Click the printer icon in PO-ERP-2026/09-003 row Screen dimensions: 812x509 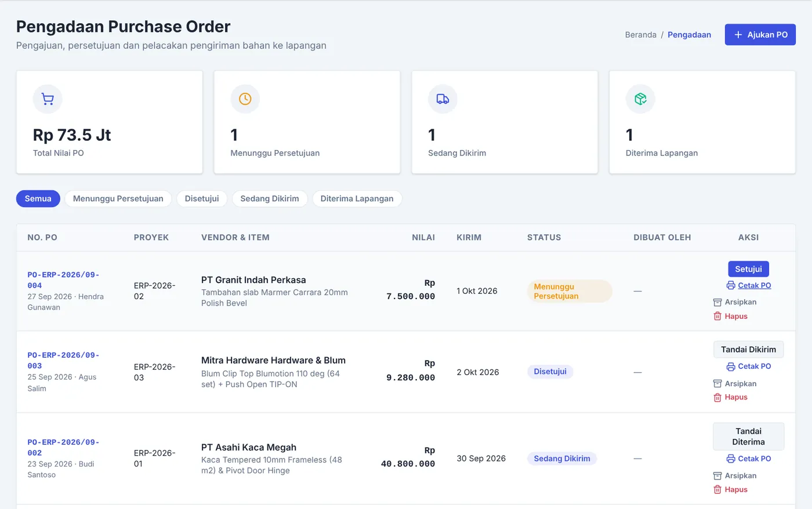point(731,366)
